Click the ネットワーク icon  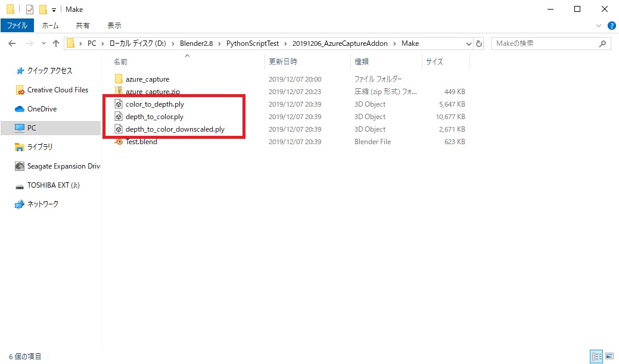[x=20, y=204]
